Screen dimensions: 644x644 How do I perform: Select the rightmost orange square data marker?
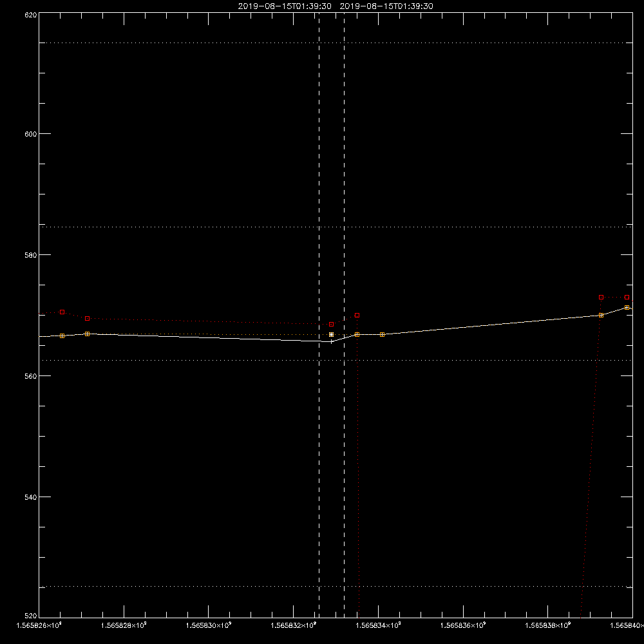click(627, 308)
